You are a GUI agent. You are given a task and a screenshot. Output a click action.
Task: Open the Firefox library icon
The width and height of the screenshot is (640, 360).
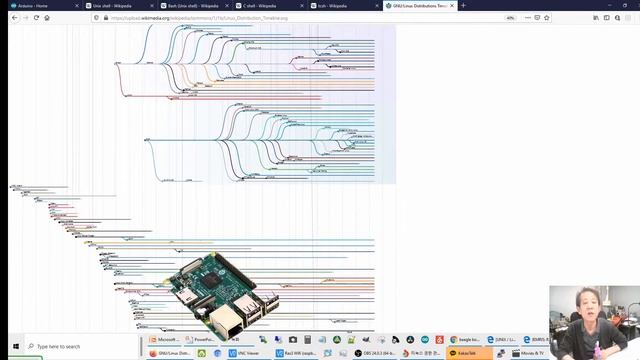(x=596, y=18)
